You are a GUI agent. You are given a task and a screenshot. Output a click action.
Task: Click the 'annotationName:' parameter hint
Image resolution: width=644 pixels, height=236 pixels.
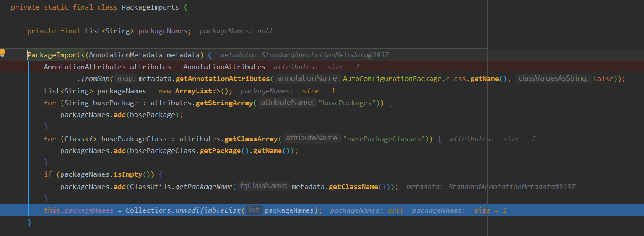click(x=308, y=79)
